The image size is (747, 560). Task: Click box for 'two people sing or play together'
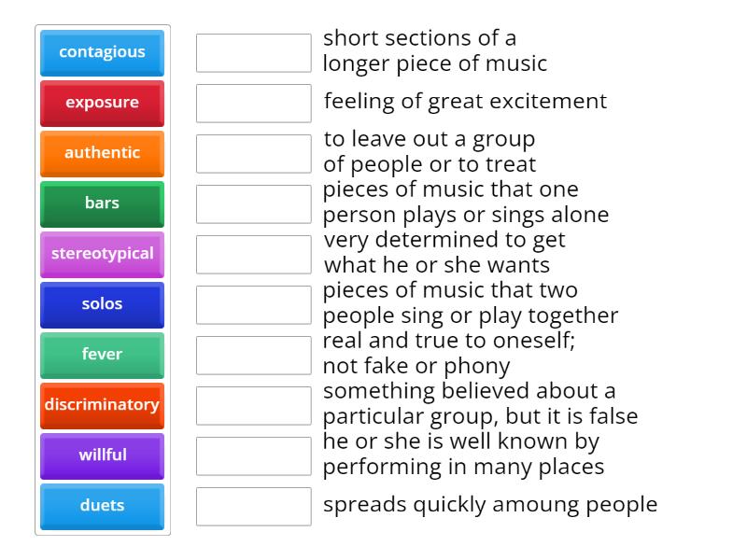253,305
